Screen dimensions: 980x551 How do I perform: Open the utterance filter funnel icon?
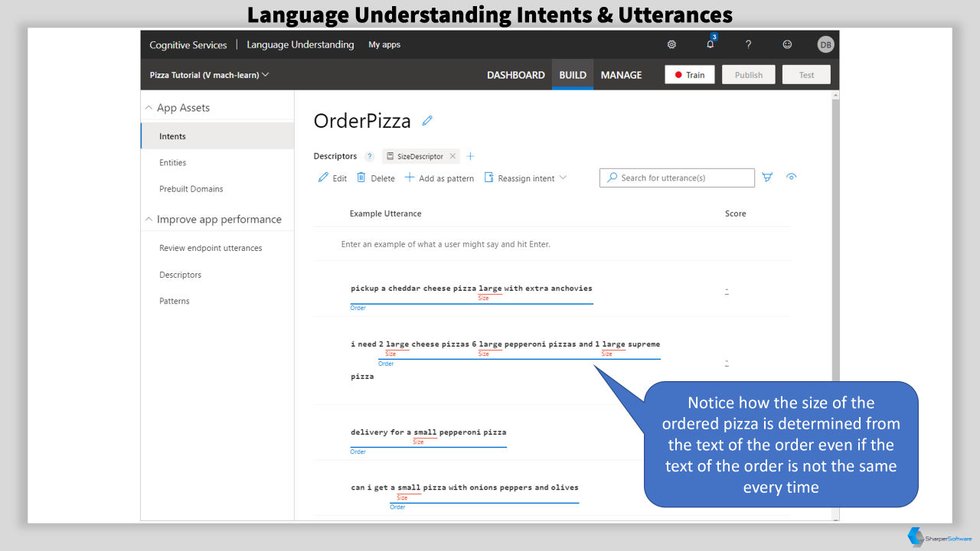click(767, 178)
